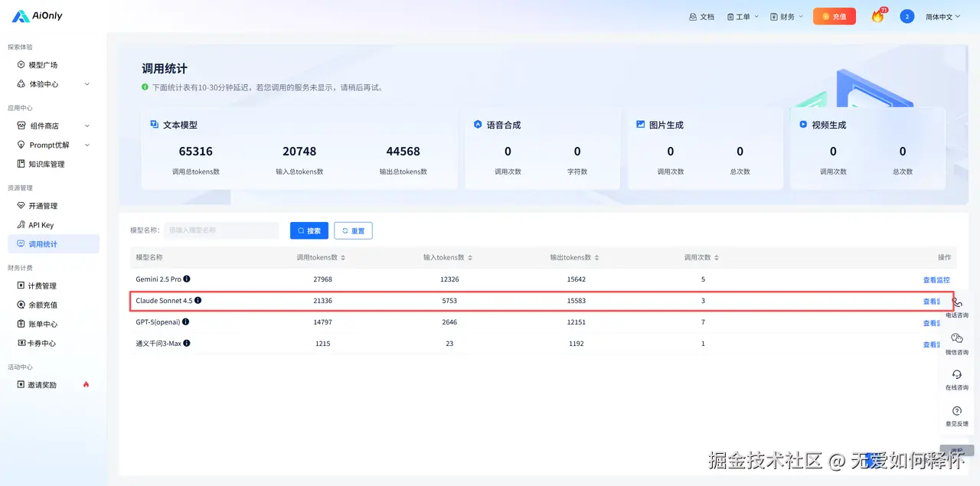The height and width of the screenshot is (486, 980).
Task: Select the Gemini 2.5 Pro model name
Action: (x=158, y=279)
